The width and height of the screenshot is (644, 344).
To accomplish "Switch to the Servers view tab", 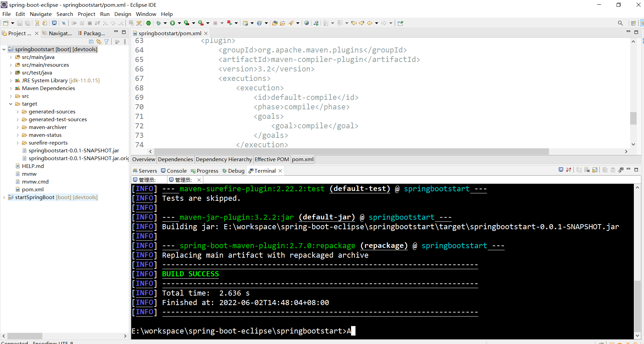I will (145, 171).
